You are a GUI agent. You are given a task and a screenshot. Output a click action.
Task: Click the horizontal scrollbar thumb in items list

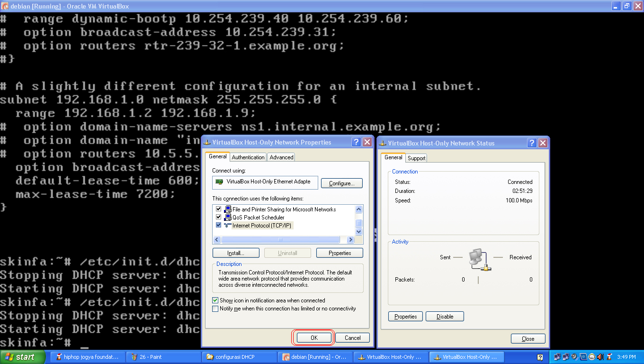(280, 239)
